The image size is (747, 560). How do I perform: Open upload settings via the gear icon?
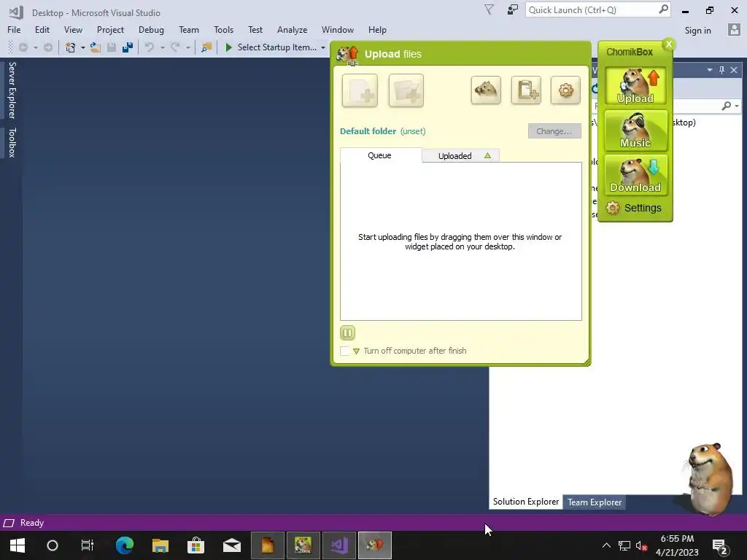(565, 90)
